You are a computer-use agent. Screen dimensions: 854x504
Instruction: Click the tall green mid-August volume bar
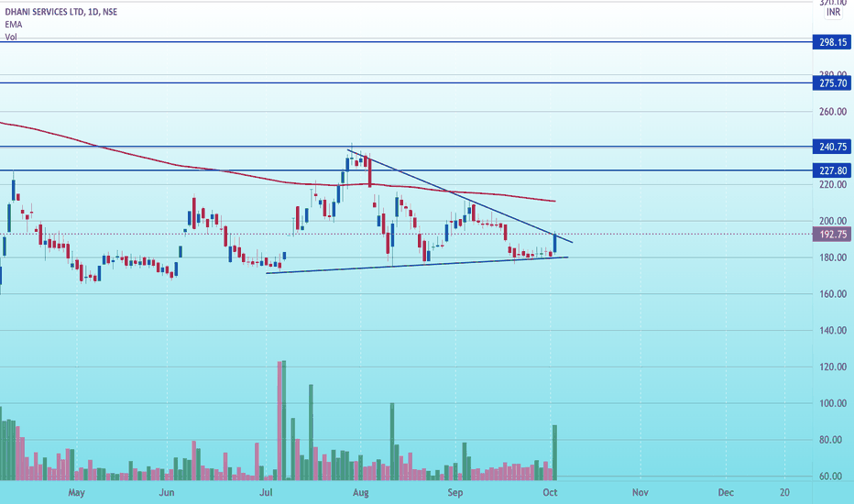(391, 442)
